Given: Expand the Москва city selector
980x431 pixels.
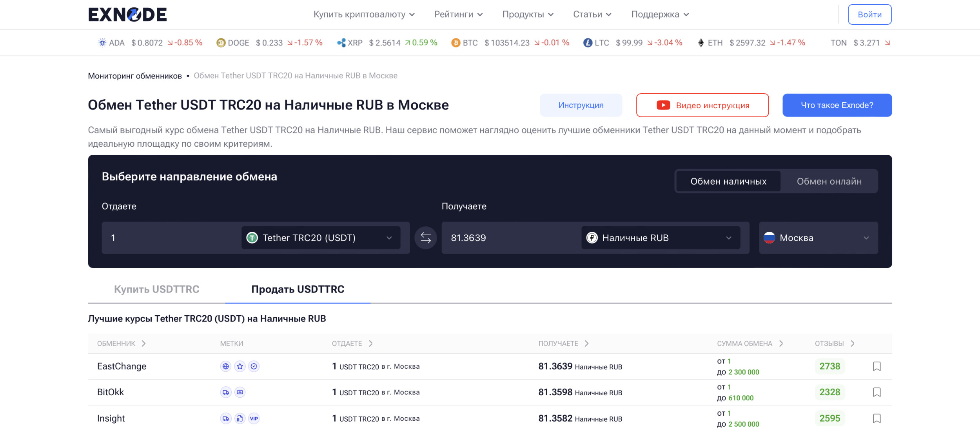Looking at the screenshot, I should 818,238.
